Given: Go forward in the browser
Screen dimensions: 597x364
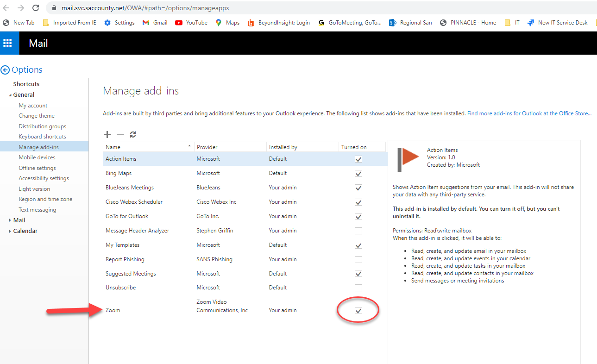Looking at the screenshot, I should (x=21, y=8).
